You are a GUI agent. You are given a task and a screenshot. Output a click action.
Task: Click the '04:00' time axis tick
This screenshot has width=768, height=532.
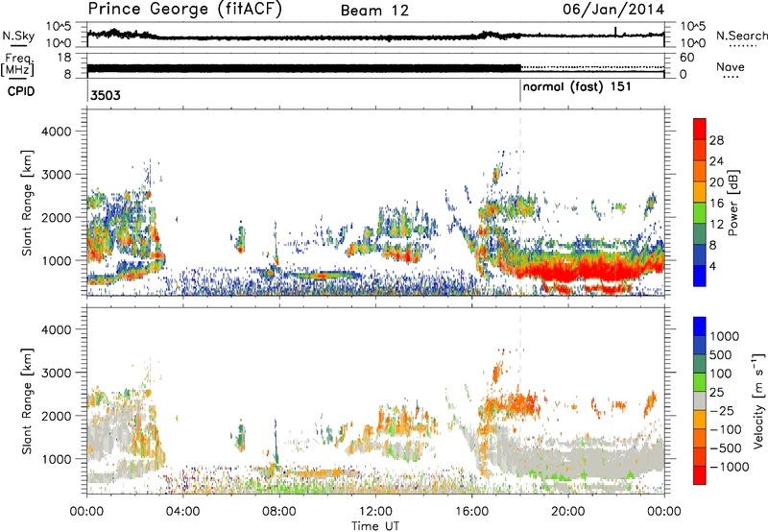[183, 512]
